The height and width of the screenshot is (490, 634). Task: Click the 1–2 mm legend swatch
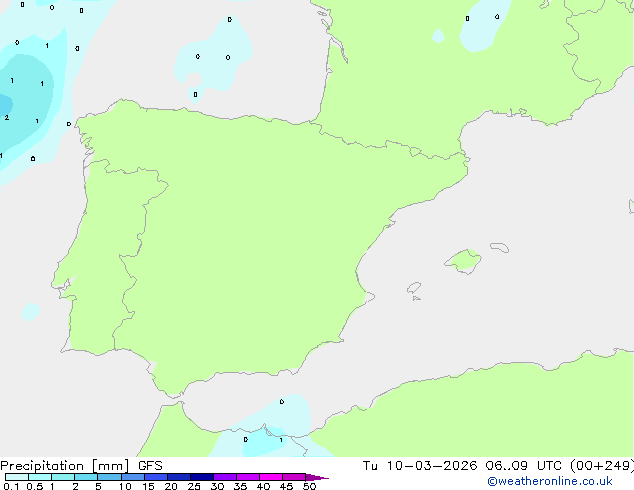point(63,477)
